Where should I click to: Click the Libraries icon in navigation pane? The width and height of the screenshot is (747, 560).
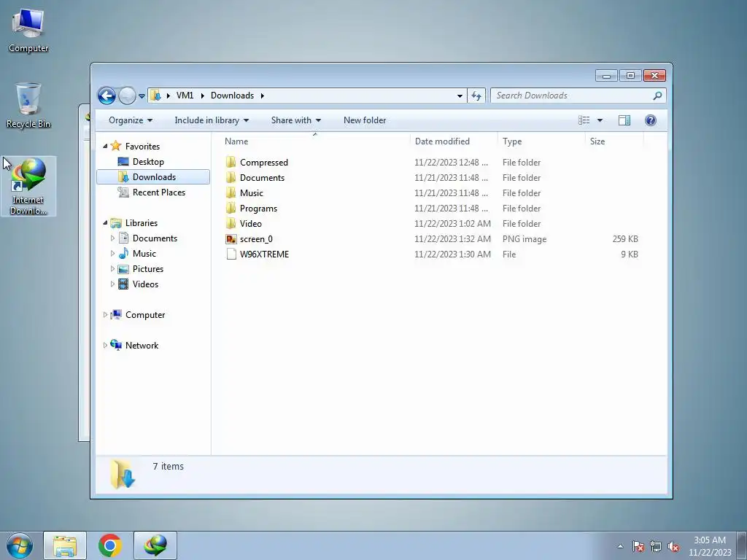tap(116, 223)
